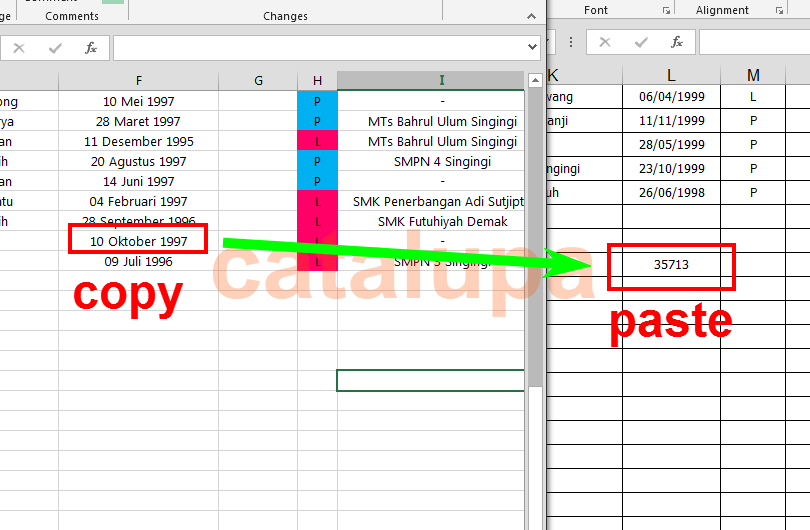Click the left window's formula bar input

(320, 48)
